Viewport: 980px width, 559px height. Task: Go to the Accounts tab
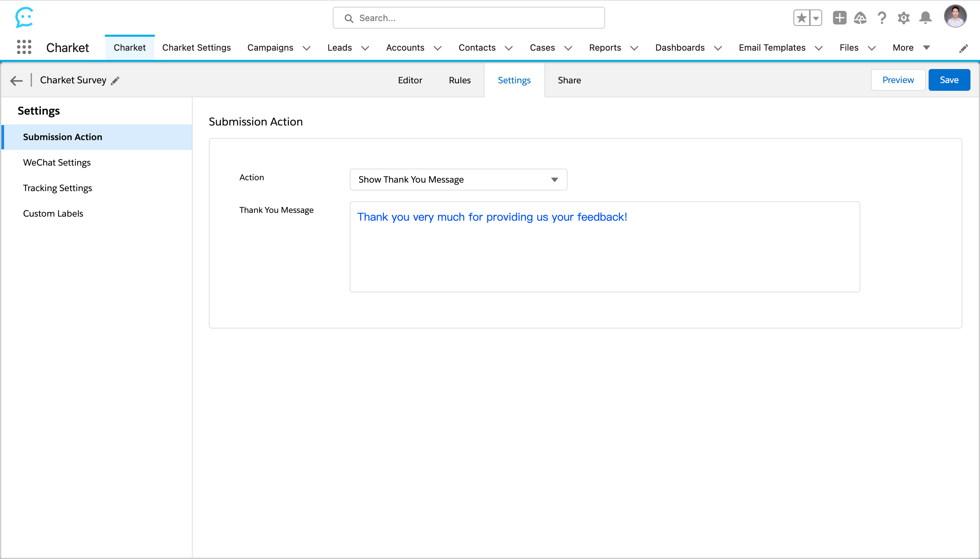tap(405, 48)
